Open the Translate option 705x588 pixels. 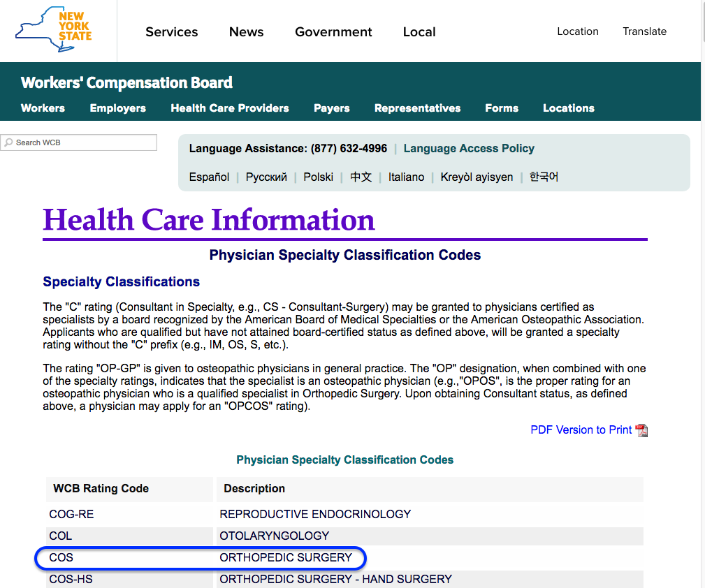point(644,31)
